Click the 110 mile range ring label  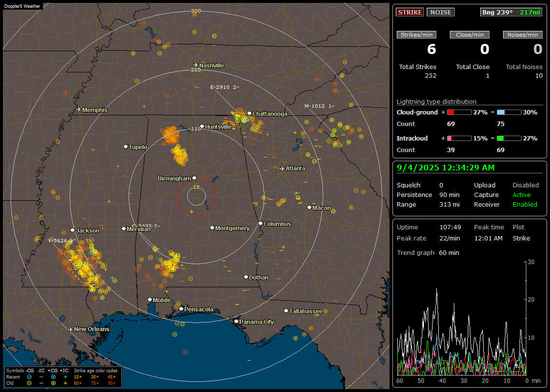196,128
